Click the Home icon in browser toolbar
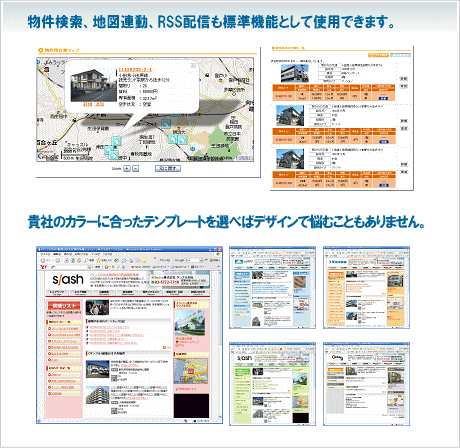460x448 pixels. click(79, 260)
